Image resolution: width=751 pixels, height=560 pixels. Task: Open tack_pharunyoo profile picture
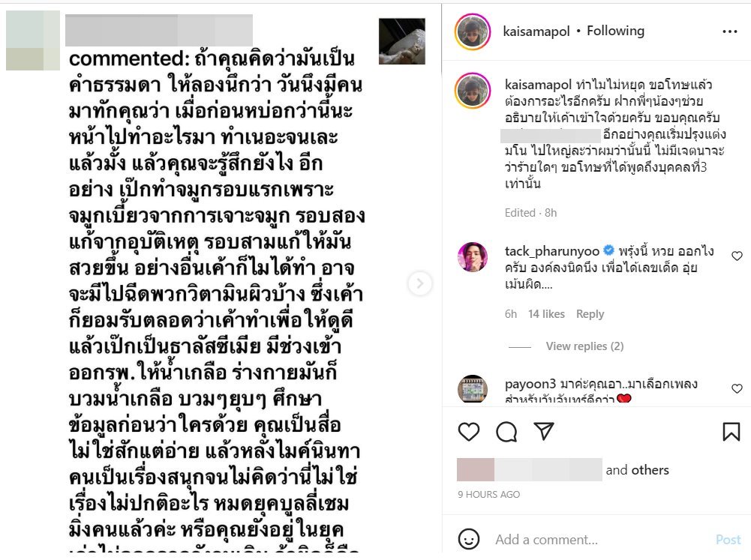[x=473, y=257]
